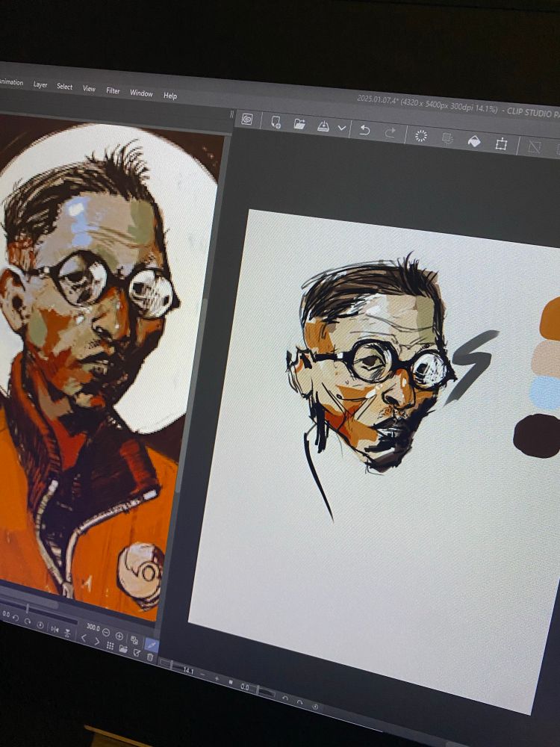Click the Open file folder icon in command bar
The width and height of the screenshot is (560, 747).
[x=299, y=124]
